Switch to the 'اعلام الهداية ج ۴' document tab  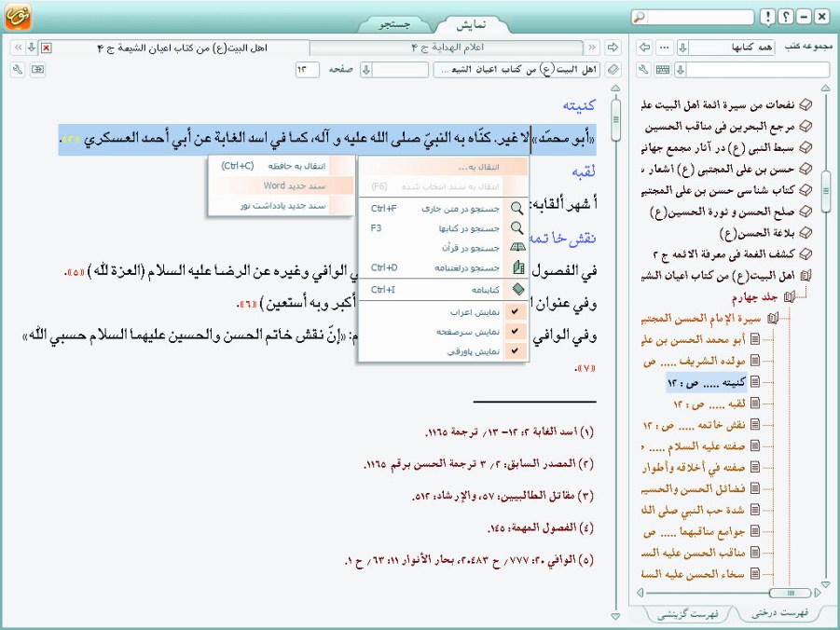pos(448,48)
